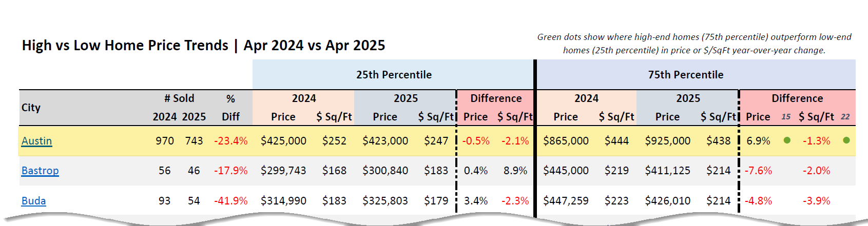Select Buda's $447,259 price cell

(x=566, y=201)
